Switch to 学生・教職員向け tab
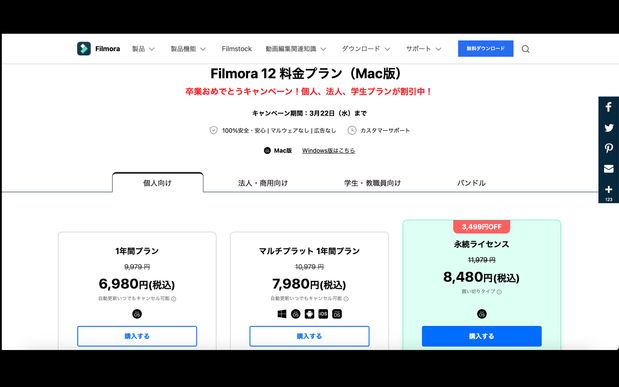619x387 pixels. (372, 183)
